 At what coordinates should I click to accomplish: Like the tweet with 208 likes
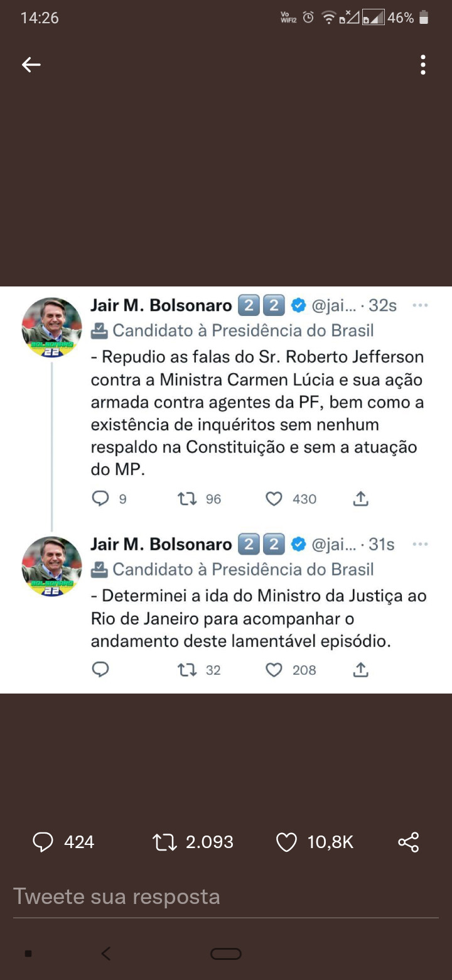(274, 670)
